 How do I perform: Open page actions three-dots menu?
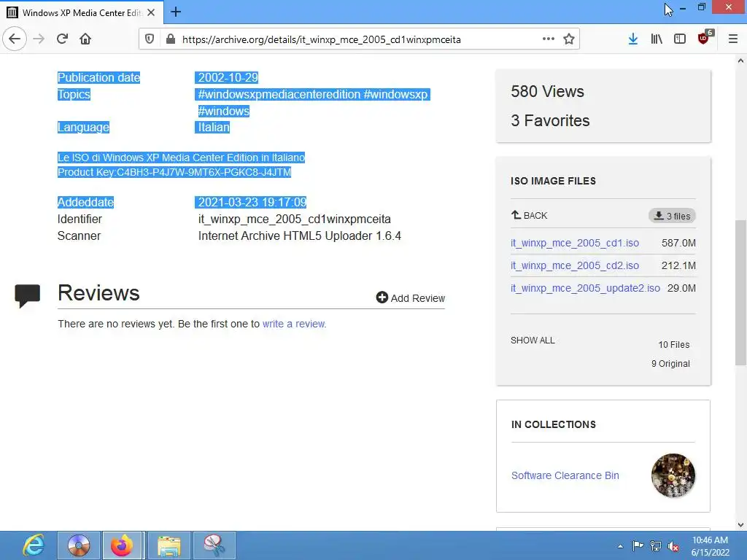point(549,39)
